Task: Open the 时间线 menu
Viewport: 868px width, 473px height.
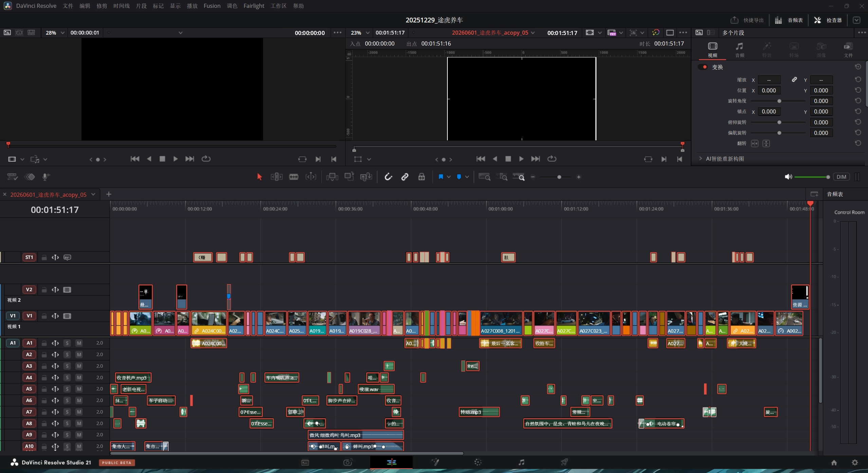Action: tap(122, 6)
